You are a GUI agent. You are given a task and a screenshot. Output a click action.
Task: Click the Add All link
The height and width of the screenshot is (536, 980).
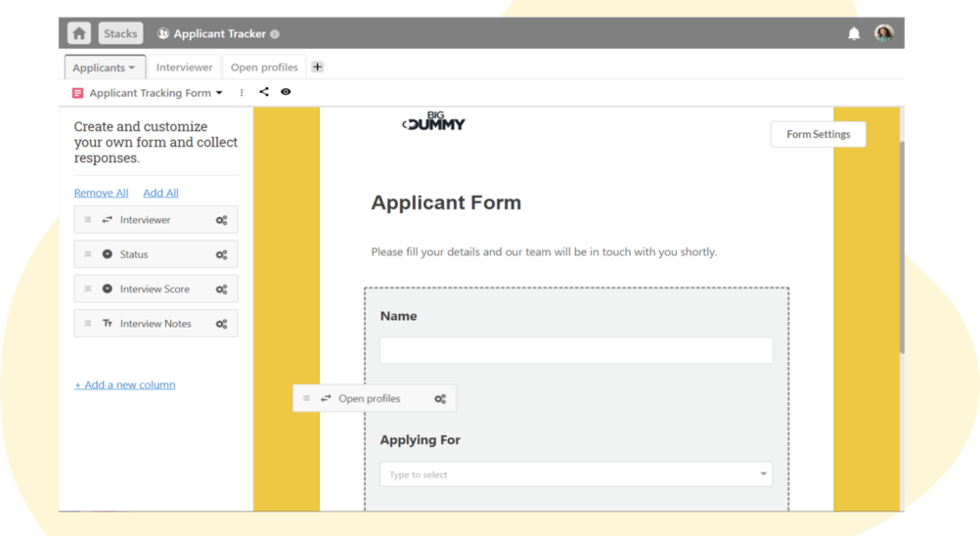coord(160,193)
